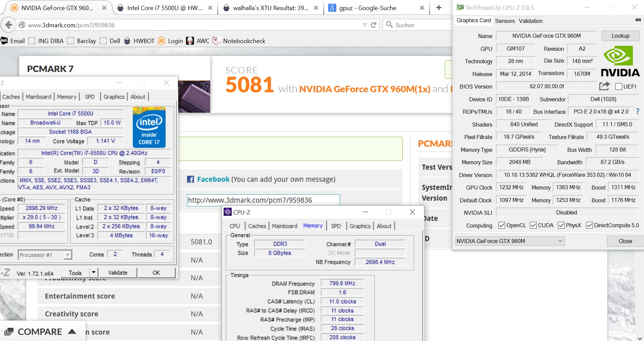
Task: Click the Facebook share icon
Action: click(190, 179)
